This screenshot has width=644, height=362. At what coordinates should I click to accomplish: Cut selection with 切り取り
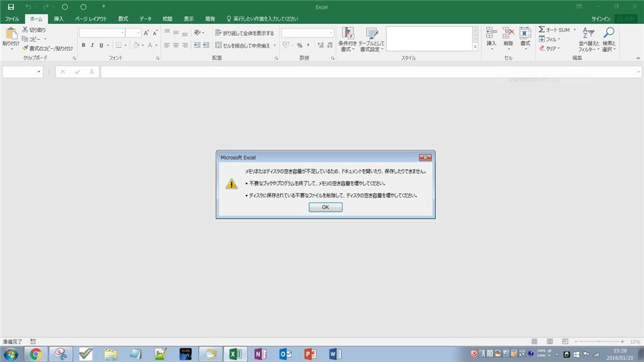34,30
